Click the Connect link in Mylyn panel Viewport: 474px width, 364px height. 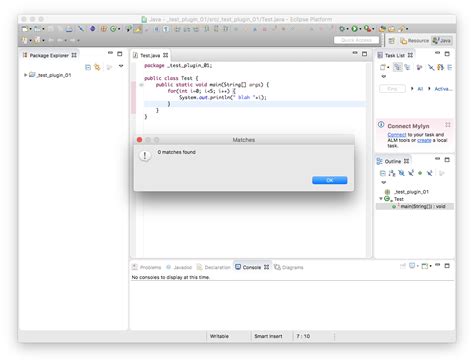point(397,135)
